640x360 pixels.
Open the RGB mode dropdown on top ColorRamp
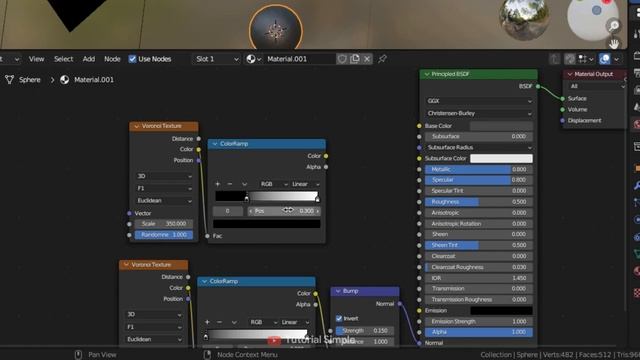point(274,184)
